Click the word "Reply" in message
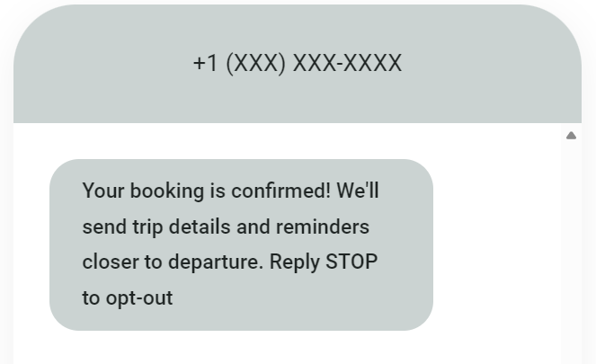The height and width of the screenshot is (364, 596). 295,262
